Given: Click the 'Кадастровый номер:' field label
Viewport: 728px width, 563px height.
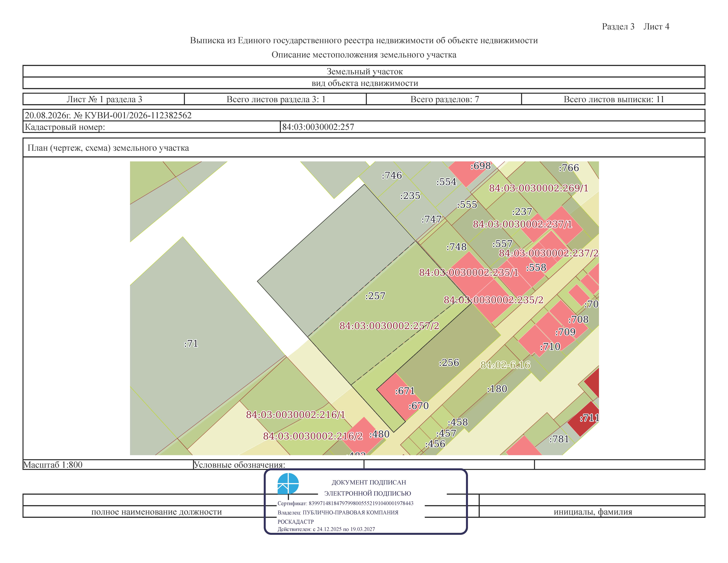Looking at the screenshot, I should coord(65,127).
